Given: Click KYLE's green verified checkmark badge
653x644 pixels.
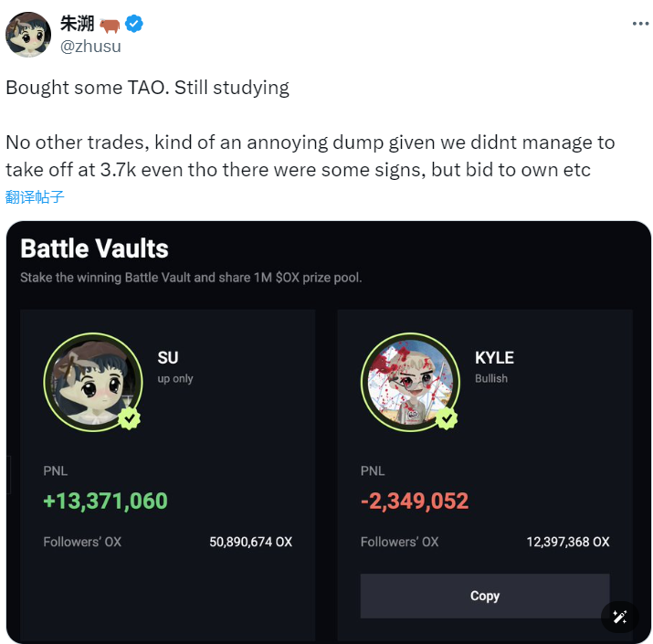Looking at the screenshot, I should point(446,418).
